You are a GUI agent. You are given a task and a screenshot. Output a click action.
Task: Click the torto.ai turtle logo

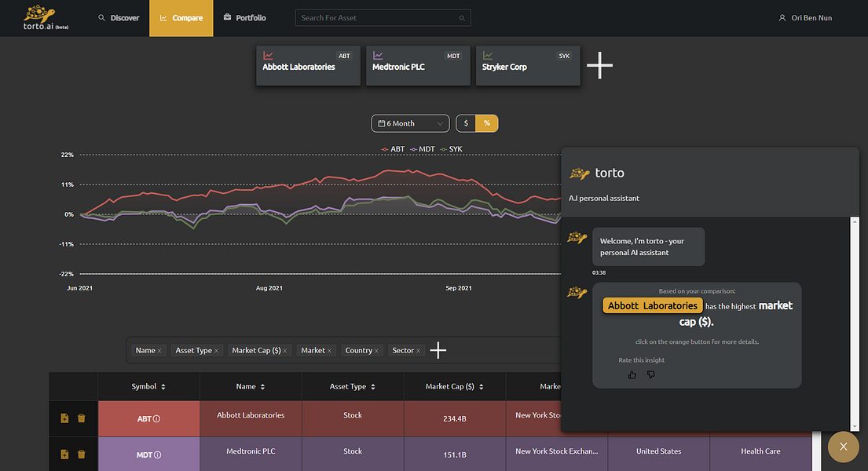point(46,18)
